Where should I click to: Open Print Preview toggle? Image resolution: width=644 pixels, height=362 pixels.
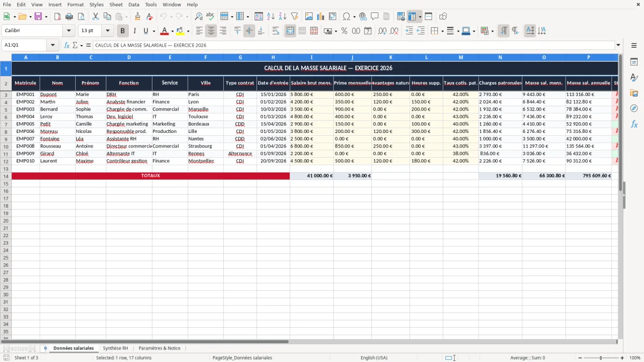tap(81, 17)
